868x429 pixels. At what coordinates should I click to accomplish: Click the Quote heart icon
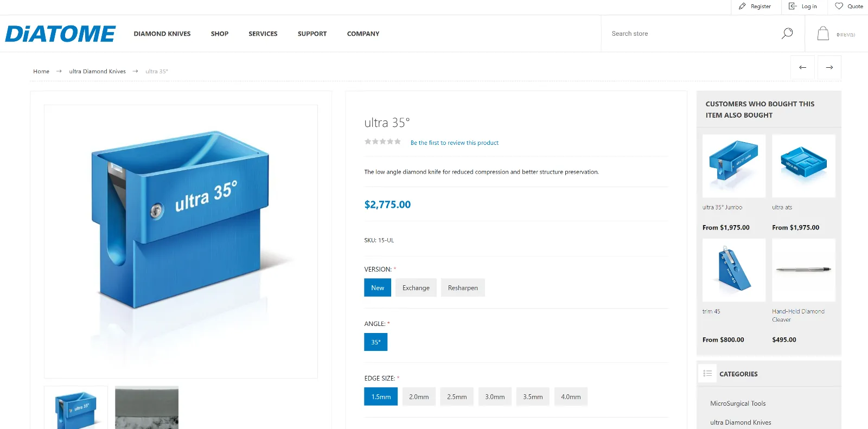click(839, 7)
